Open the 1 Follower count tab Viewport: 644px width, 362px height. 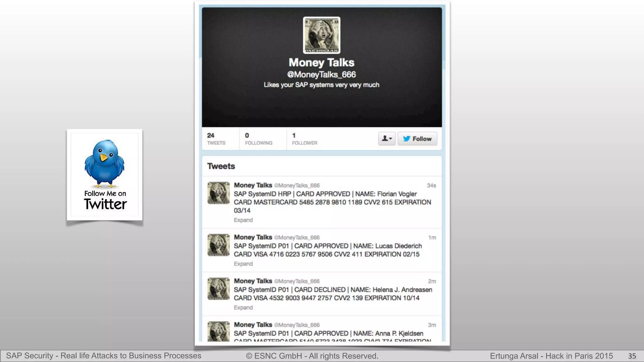(305, 139)
